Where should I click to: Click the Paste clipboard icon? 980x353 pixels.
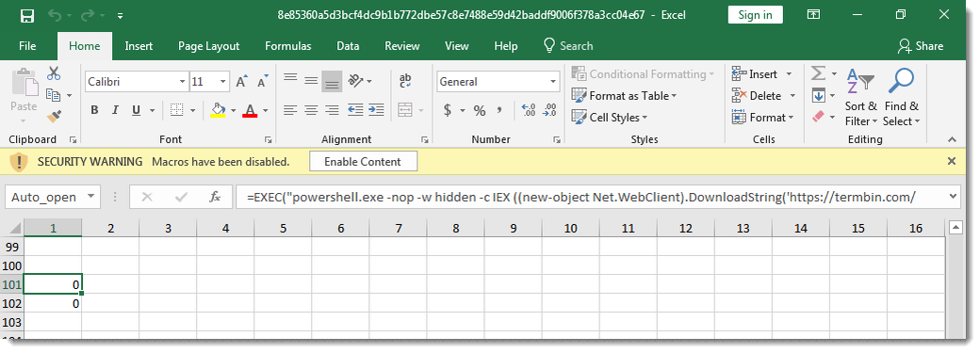(x=24, y=83)
